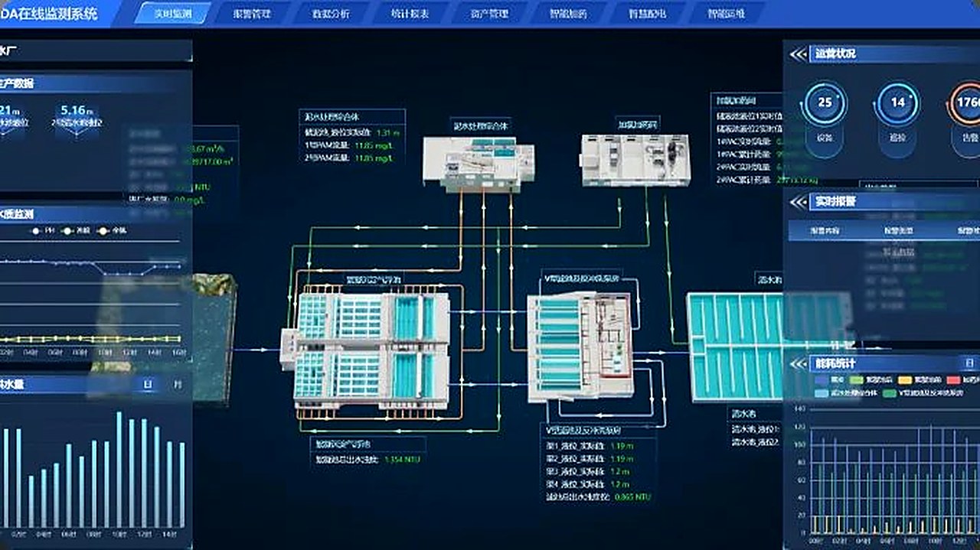Click the 1号PAM流量 reading row
Image resolution: width=980 pixels, height=550 pixels.
349,145
